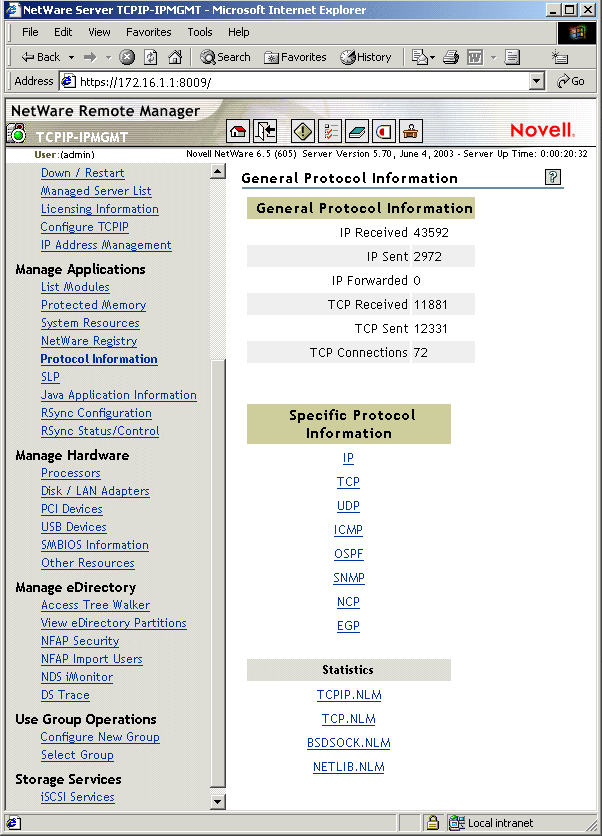Click the navigation frame scroll down arrow
602x836 pixels.
(218, 802)
